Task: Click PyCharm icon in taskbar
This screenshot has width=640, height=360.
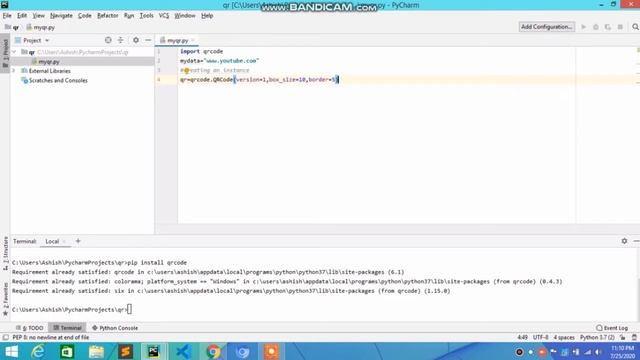Action: [154, 351]
